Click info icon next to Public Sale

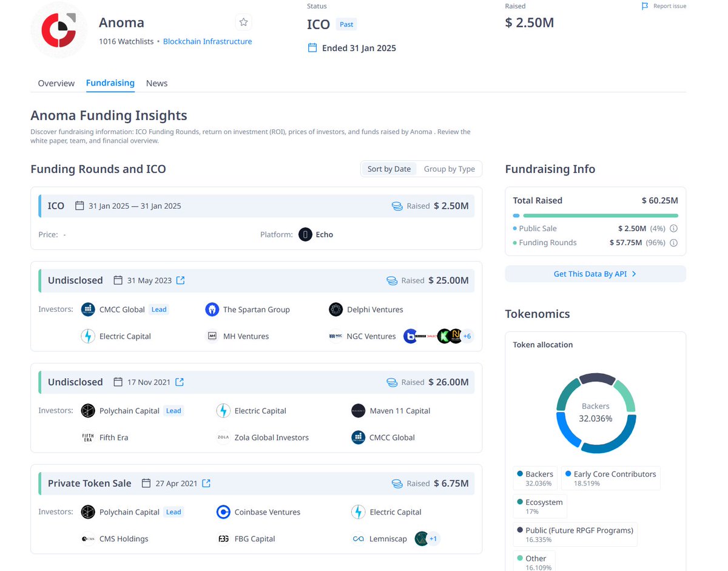673,229
